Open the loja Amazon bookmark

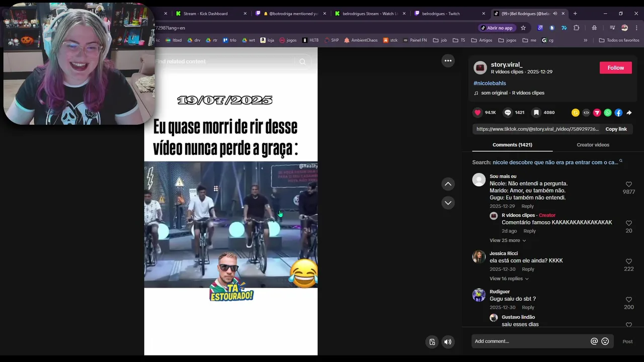[x=267, y=40]
